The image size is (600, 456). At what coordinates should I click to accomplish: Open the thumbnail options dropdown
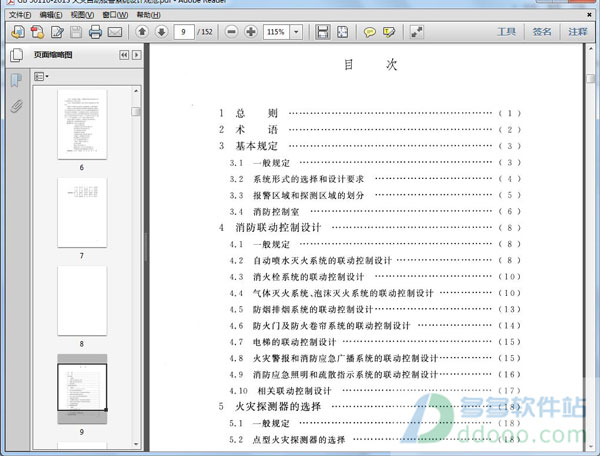(x=41, y=77)
